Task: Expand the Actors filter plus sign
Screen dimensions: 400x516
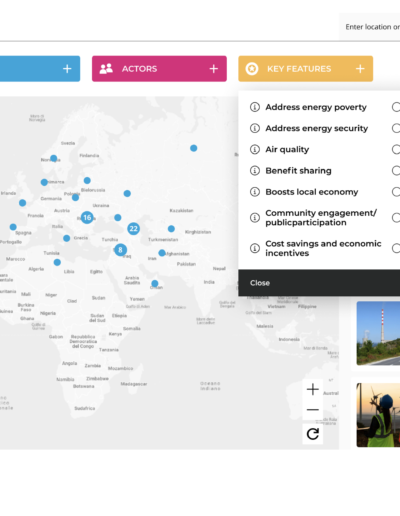Action: tap(214, 69)
